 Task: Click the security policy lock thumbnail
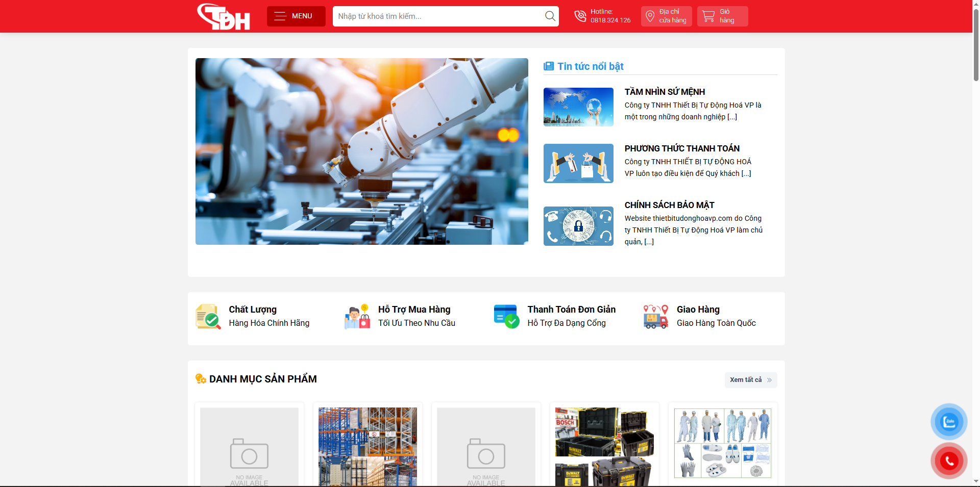click(578, 226)
